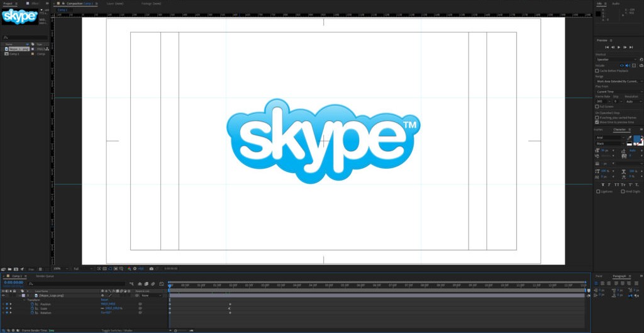This screenshot has height=333, width=644.
Task: Switch to the Render Queue tab
Action: (45, 276)
